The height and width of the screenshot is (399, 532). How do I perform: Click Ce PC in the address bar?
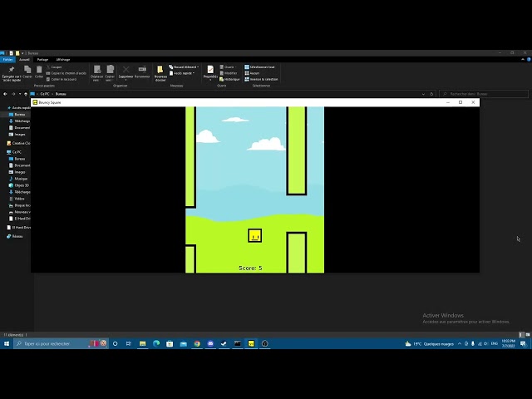(x=45, y=94)
